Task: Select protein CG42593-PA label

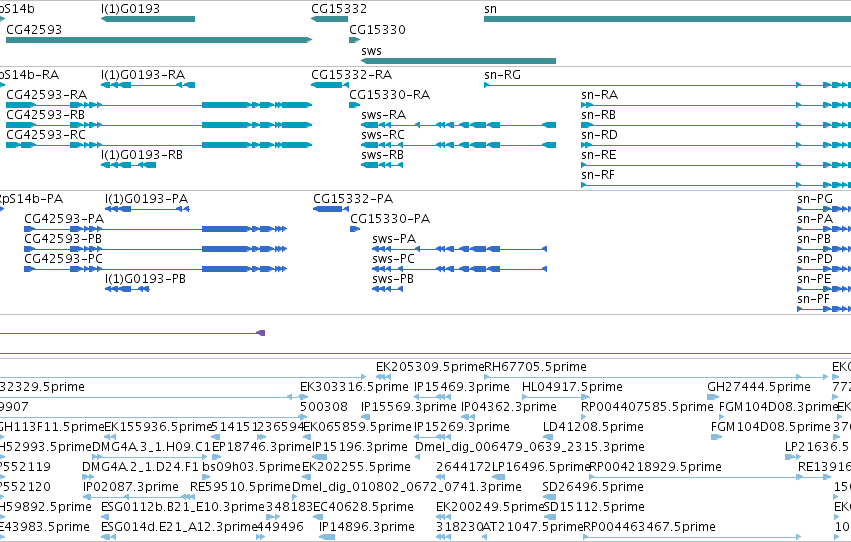Action: pyautogui.click(x=64, y=219)
